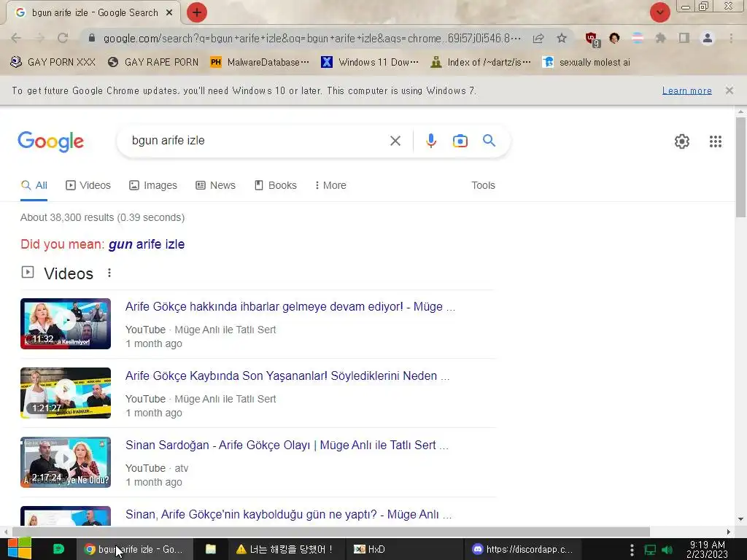The width and height of the screenshot is (747, 560).
Task: Go back to the previous page
Action: [x=16, y=38]
